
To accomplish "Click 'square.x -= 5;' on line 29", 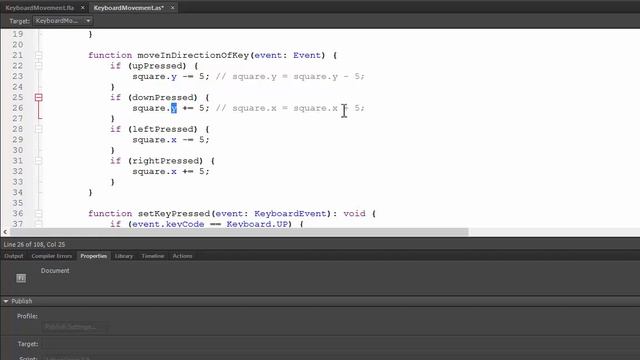I will [x=171, y=140].
